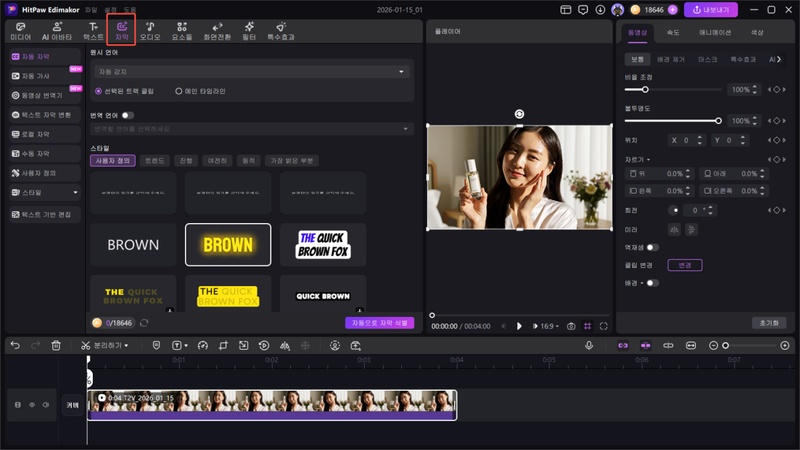
Task: Open the download icon in title bar
Action: coord(600,10)
